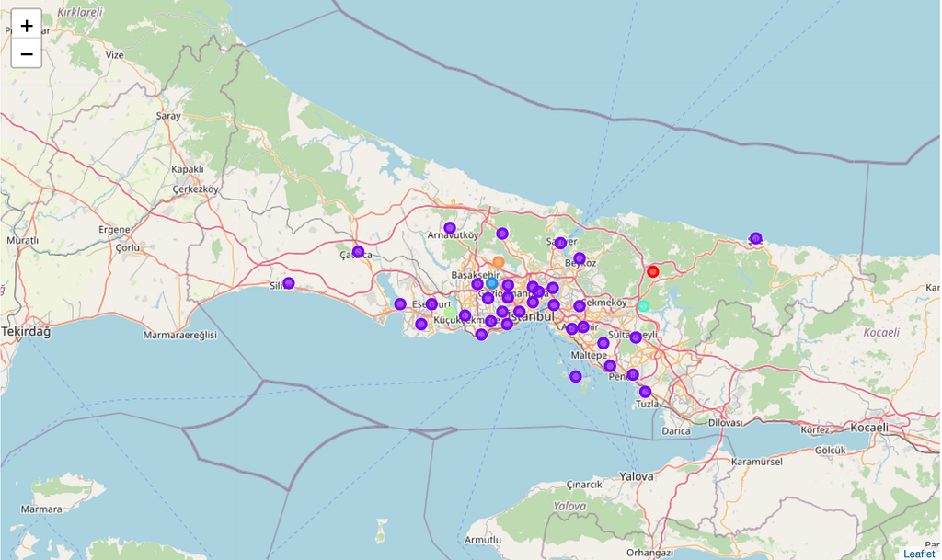Click the purple marker at Sultanbeyli
Viewport: 942px width, 560px height.
(636, 337)
